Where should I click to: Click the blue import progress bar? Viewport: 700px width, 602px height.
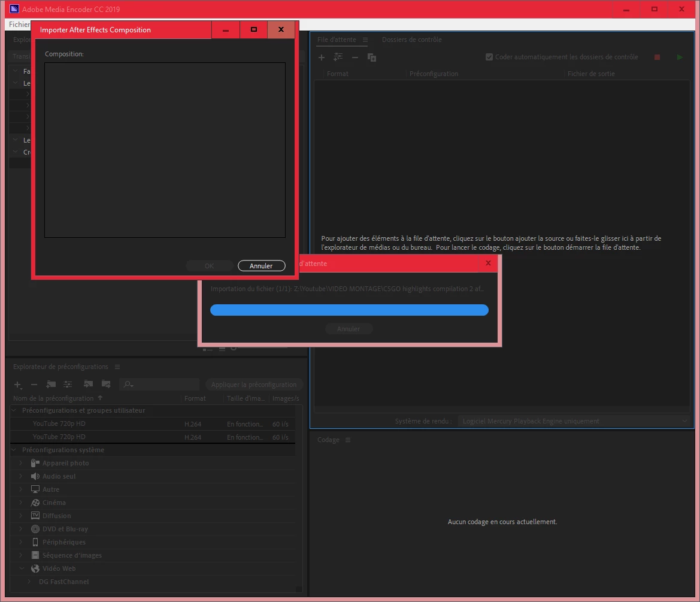pos(349,310)
